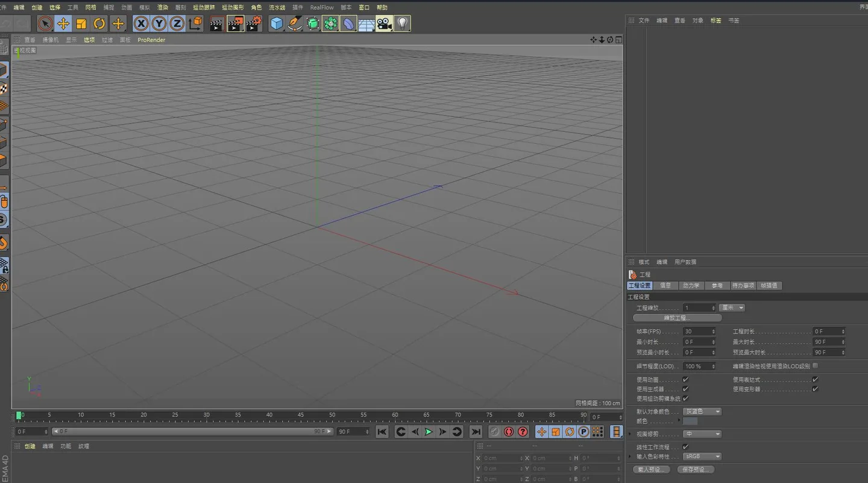Toggle the X axis lock
Viewport: 868px width, 483px height.
[141, 24]
